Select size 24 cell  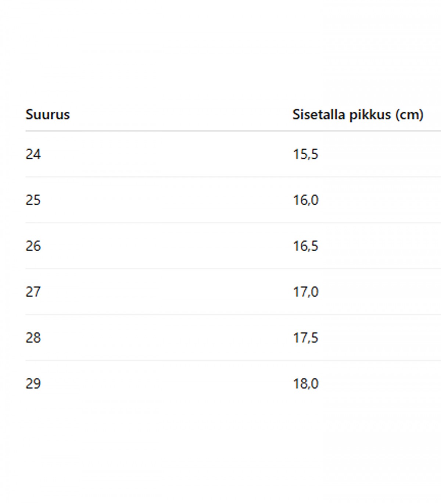[33, 154]
